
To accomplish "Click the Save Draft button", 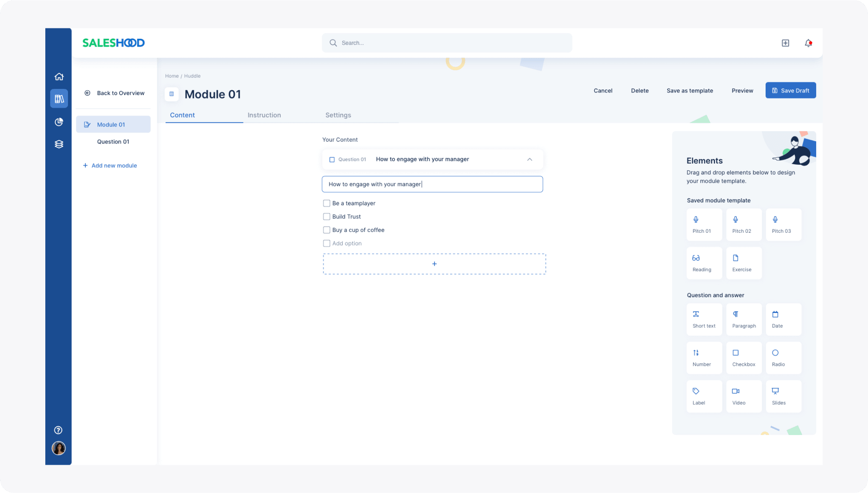I will pos(790,91).
